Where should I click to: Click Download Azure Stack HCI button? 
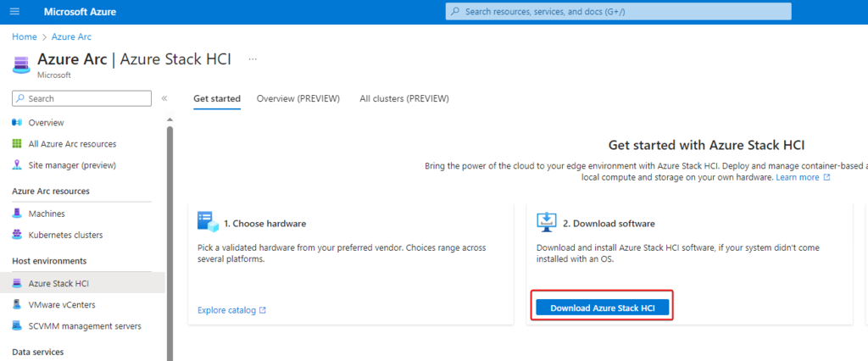[603, 308]
